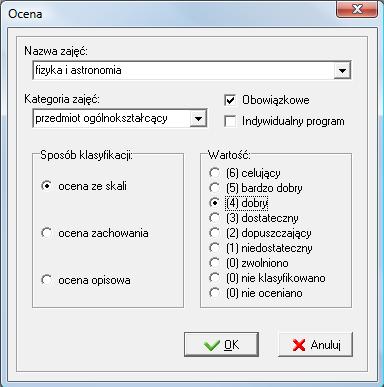This screenshot has height=387, width=384.
Task: Expand the Kategoria zajęć dropdown arrow
Action: (198, 118)
